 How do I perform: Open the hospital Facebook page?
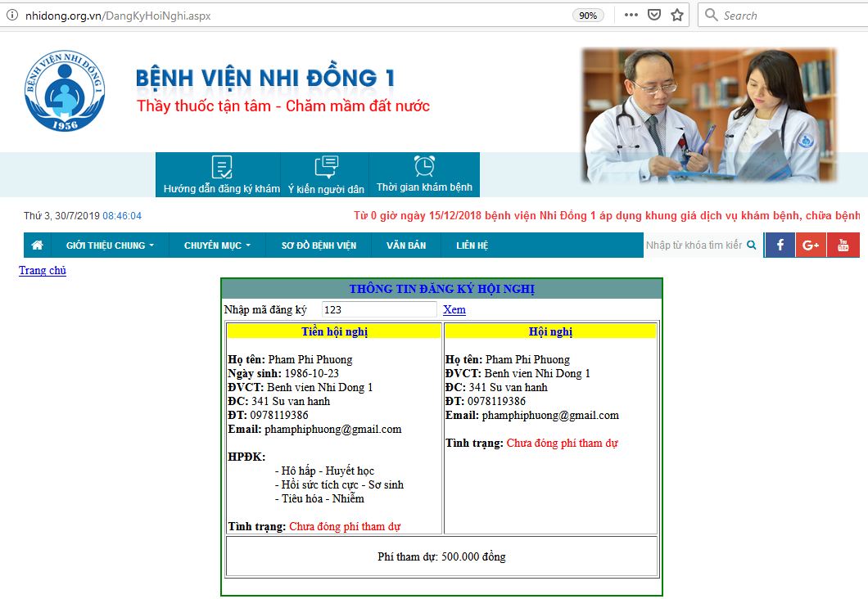pos(780,245)
